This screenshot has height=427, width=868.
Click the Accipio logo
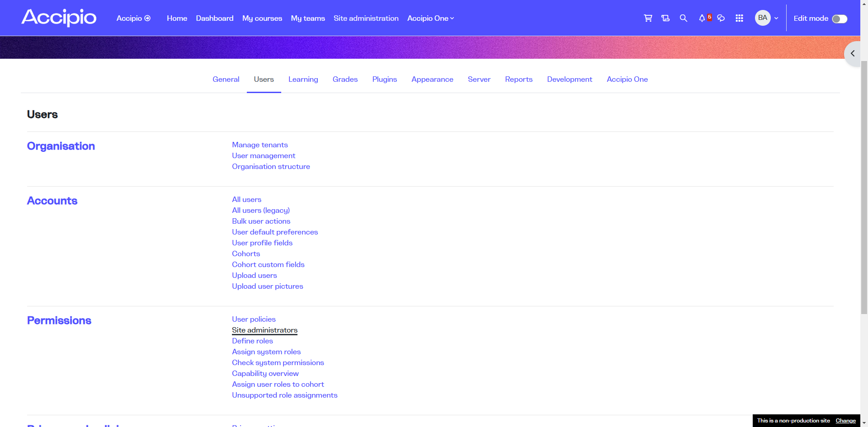point(59,18)
